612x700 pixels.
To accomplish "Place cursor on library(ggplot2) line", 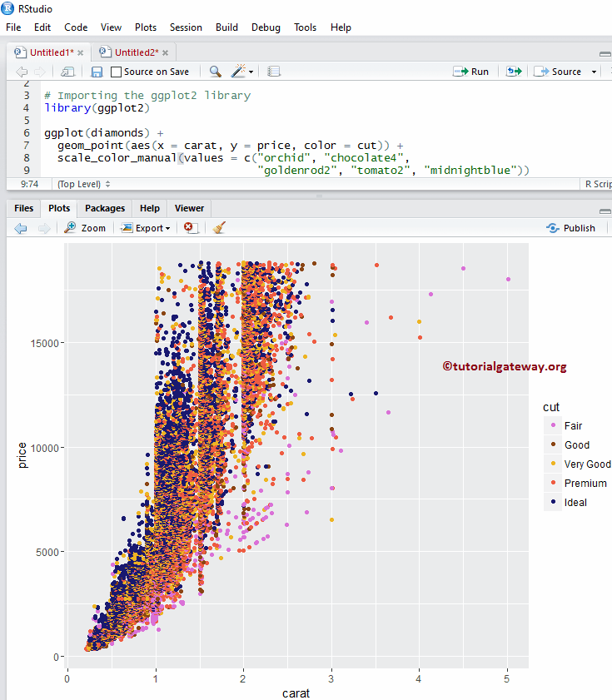I will pos(97,108).
